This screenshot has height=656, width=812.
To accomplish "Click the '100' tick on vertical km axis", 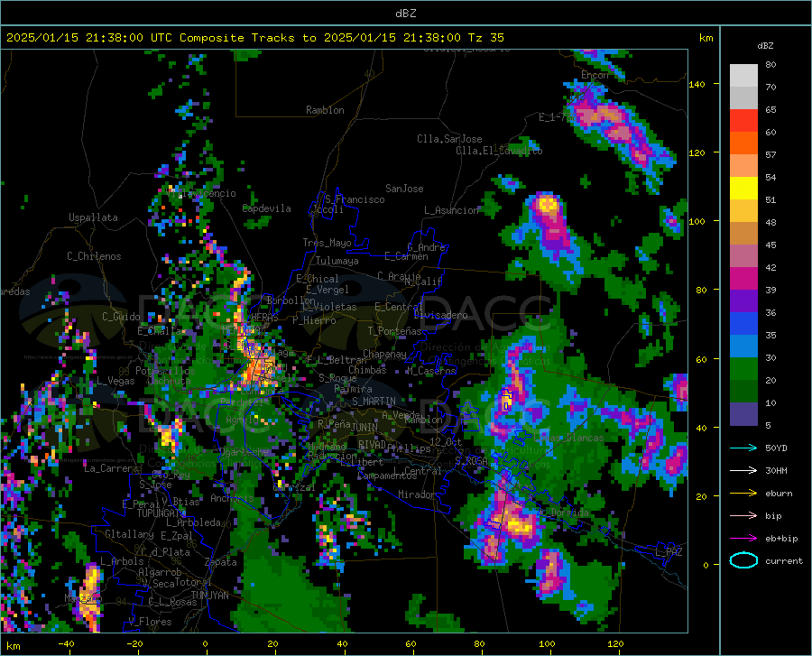I will tap(697, 221).
